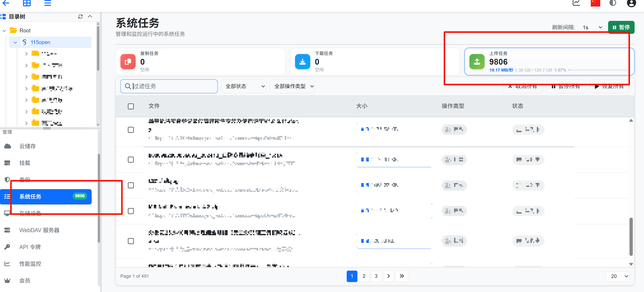Refresh the directory tree

click(80, 17)
